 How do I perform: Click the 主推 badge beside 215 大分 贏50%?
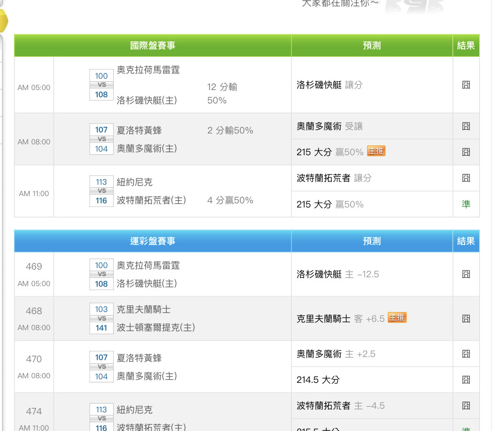(x=376, y=151)
